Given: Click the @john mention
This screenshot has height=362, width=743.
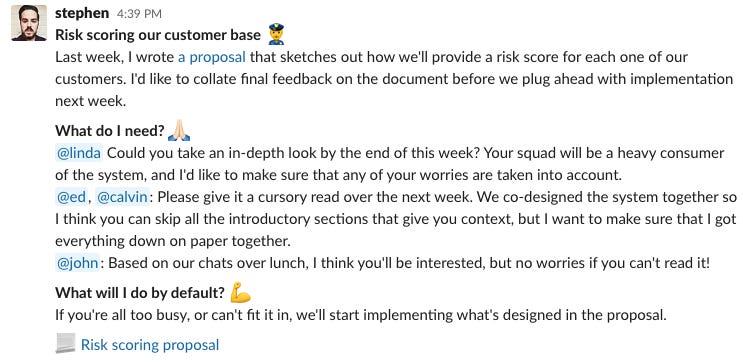Looking at the screenshot, I should click(78, 263).
